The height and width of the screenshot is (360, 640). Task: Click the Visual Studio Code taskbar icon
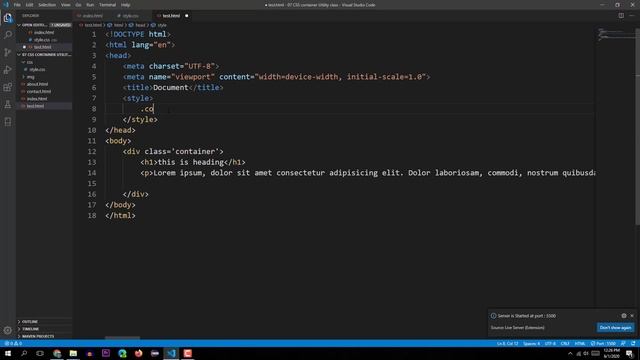(171, 353)
